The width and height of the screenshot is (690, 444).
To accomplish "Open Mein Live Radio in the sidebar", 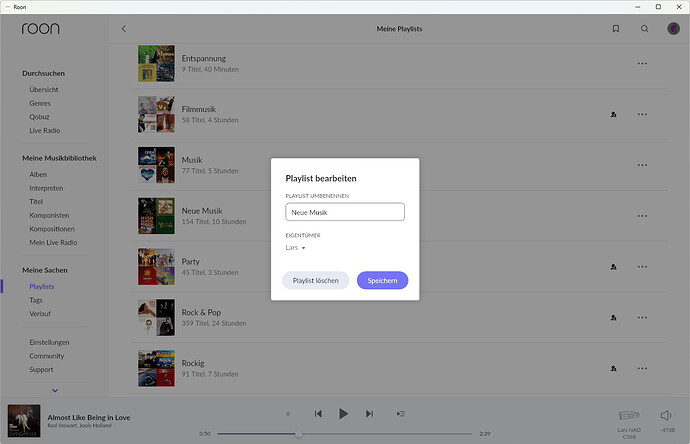I will click(53, 242).
